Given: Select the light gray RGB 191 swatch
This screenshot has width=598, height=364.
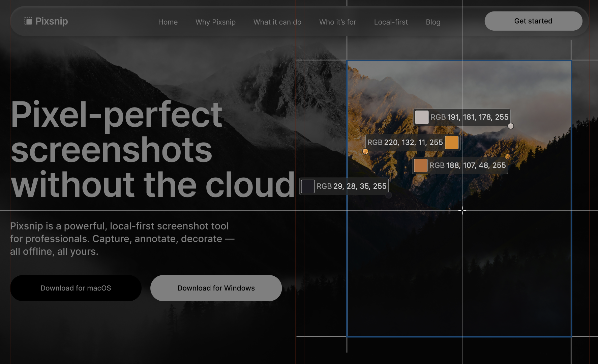Looking at the screenshot, I should [x=421, y=117].
